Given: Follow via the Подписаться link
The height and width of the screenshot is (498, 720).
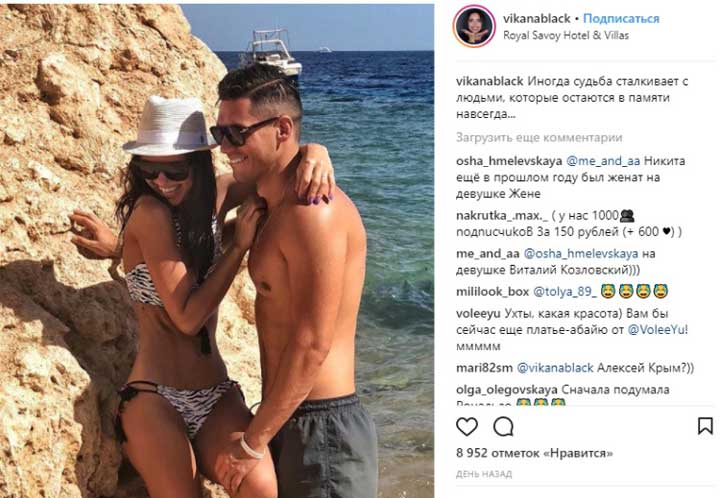Looking at the screenshot, I should pos(621,18).
